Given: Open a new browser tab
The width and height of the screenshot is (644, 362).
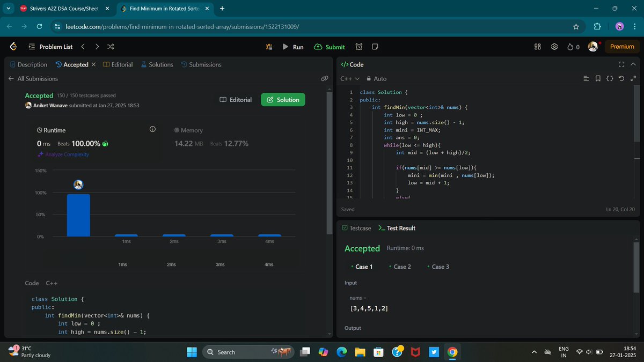Looking at the screenshot, I should point(222,9).
